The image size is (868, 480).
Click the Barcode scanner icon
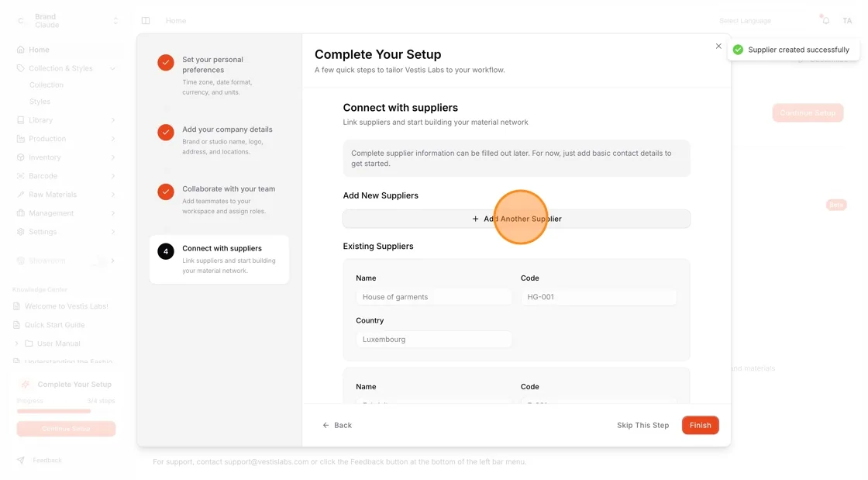[x=20, y=176]
